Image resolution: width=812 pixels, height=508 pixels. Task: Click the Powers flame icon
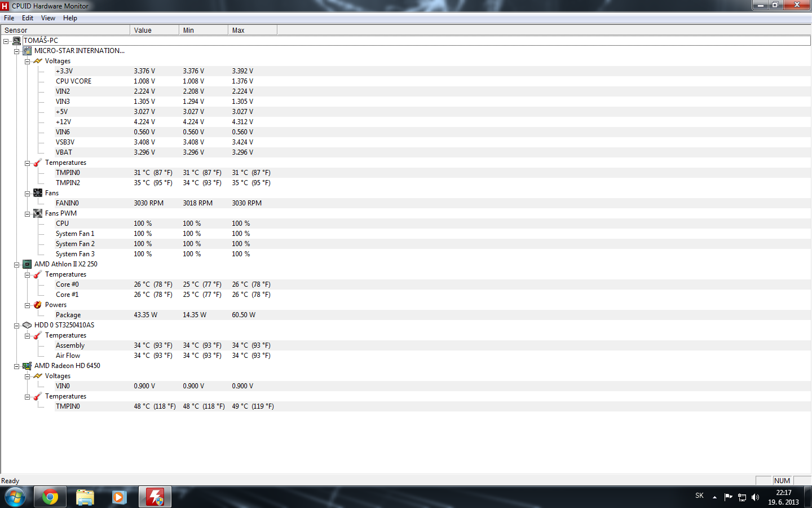(38, 305)
